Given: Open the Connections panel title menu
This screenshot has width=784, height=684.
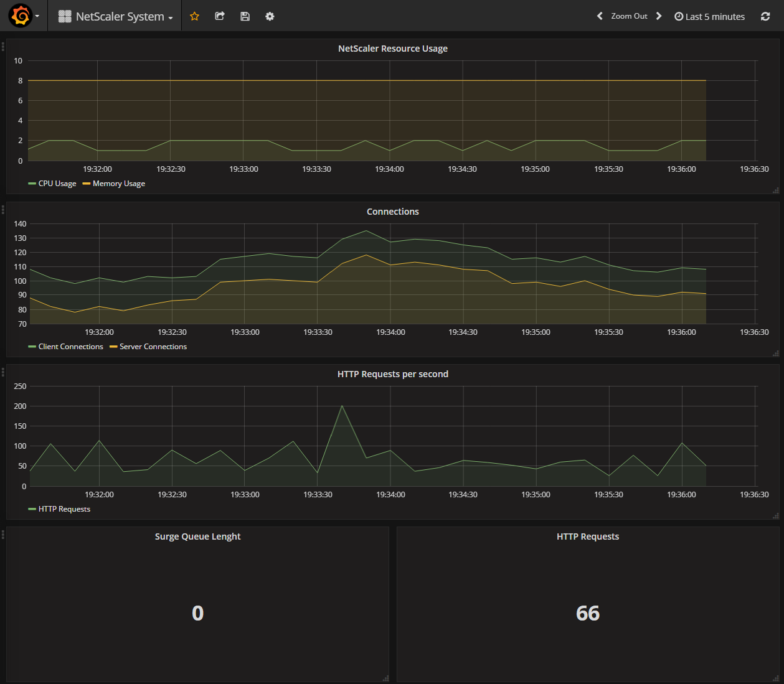Looking at the screenshot, I should click(x=392, y=212).
